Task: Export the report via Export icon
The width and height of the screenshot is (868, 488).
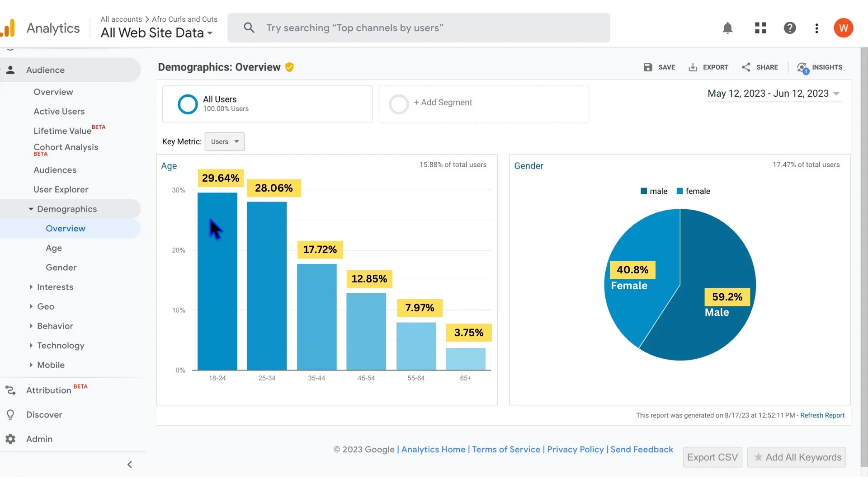Action: (693, 67)
